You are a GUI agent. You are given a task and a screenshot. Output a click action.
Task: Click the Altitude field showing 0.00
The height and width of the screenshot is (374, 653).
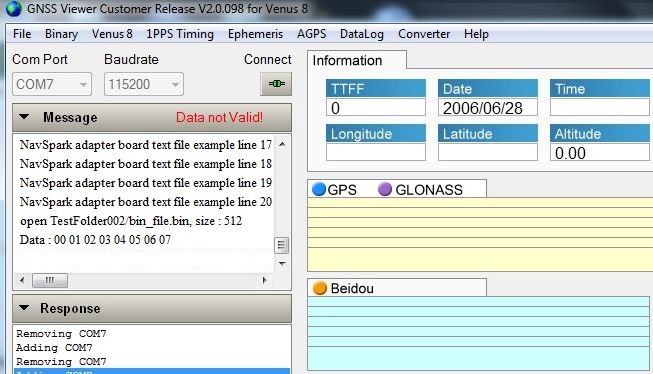point(600,152)
